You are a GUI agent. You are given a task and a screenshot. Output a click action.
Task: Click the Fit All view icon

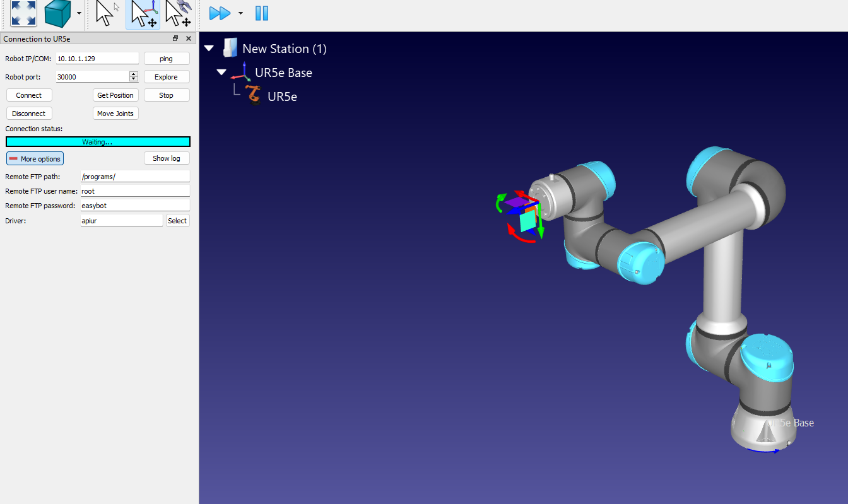click(x=23, y=13)
